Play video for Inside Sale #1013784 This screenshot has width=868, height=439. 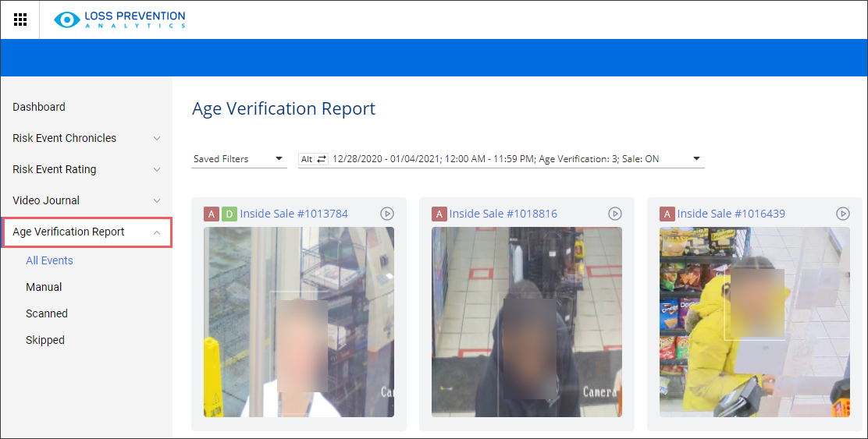pyautogui.click(x=386, y=214)
